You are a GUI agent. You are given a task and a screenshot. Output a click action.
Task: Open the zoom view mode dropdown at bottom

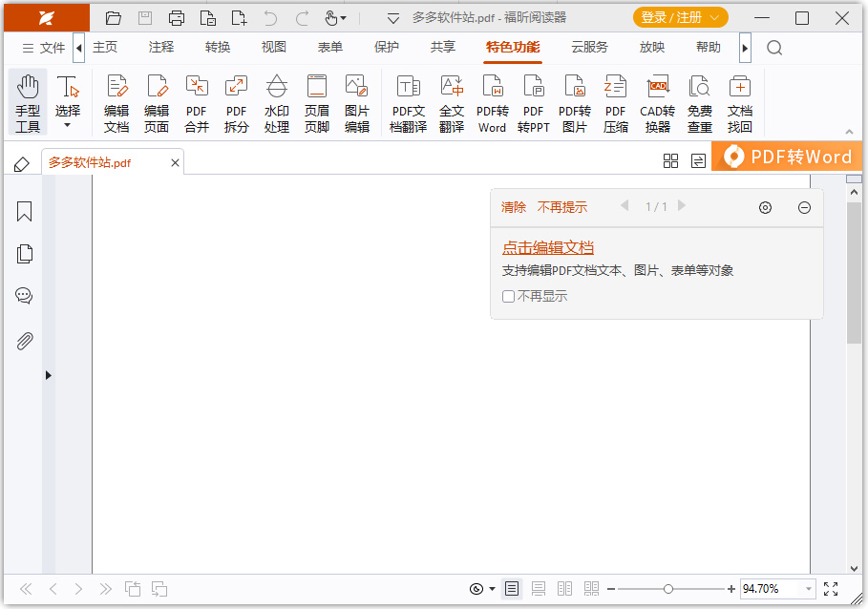492,589
